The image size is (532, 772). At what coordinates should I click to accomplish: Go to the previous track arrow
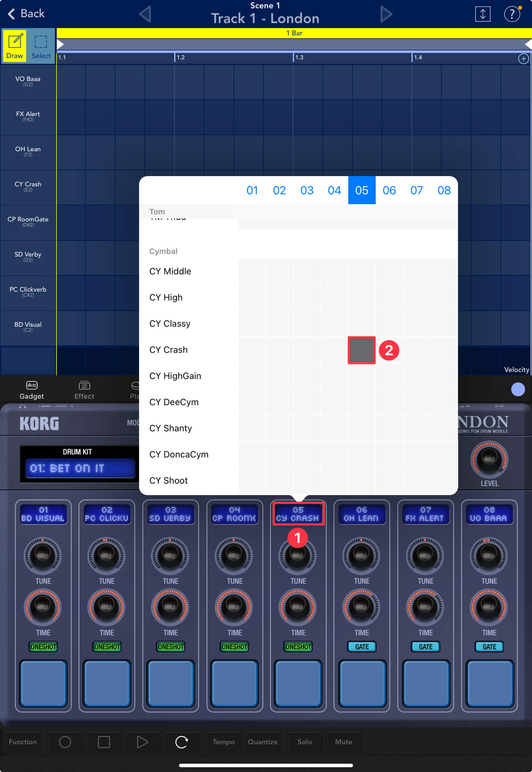tap(145, 14)
